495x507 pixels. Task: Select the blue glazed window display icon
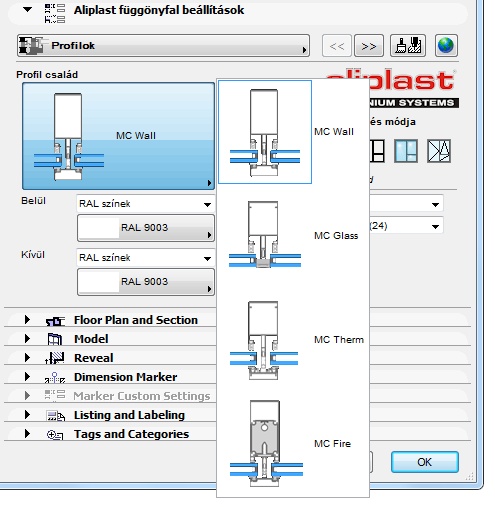(406, 151)
